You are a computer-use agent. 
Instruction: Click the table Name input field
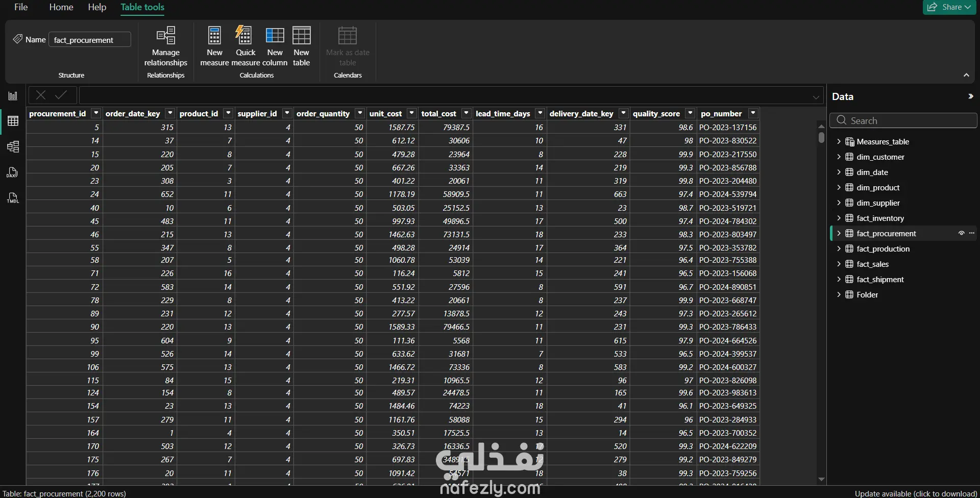click(x=90, y=39)
